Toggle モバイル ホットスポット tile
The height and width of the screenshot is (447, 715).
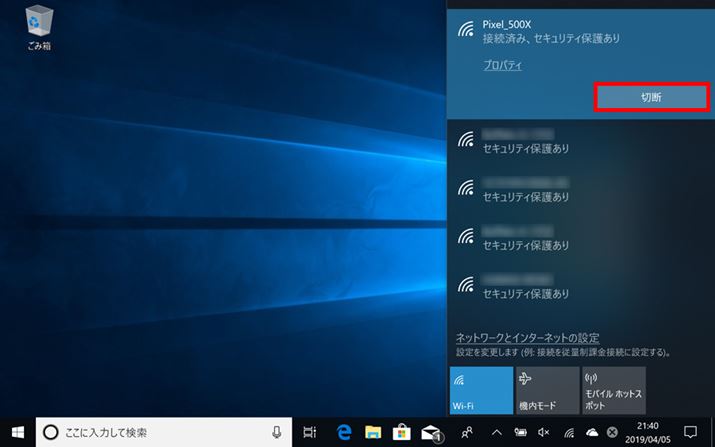tap(608, 390)
